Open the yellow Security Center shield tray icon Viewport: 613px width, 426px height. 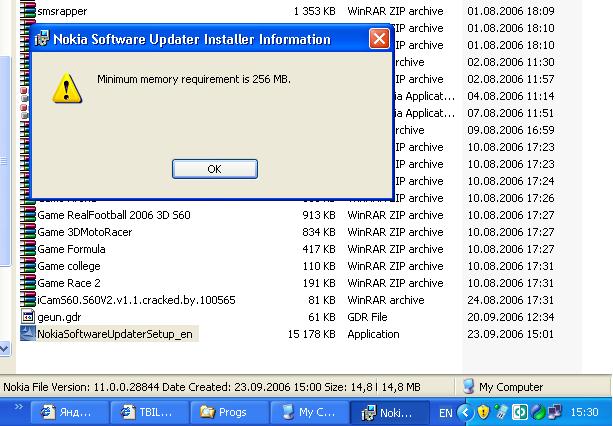[484, 412]
